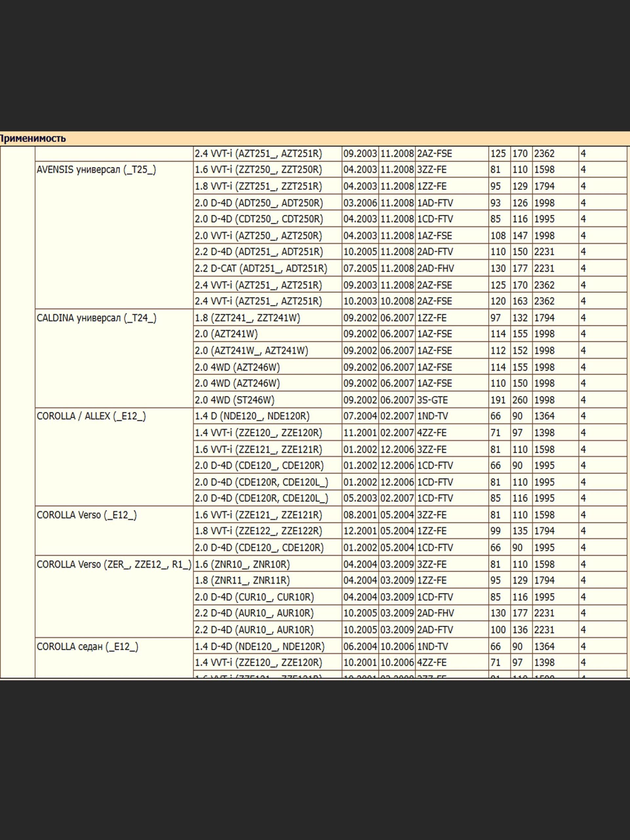Image resolution: width=630 pixels, height=840 pixels.
Task: Select the 1.8 (ZZT241_, ZZT241W) row
Action: coord(247,318)
